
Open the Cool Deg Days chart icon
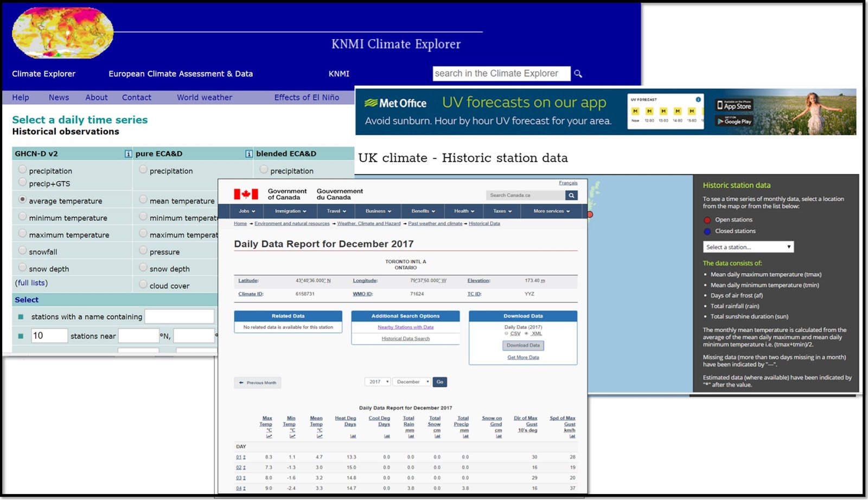(x=387, y=436)
